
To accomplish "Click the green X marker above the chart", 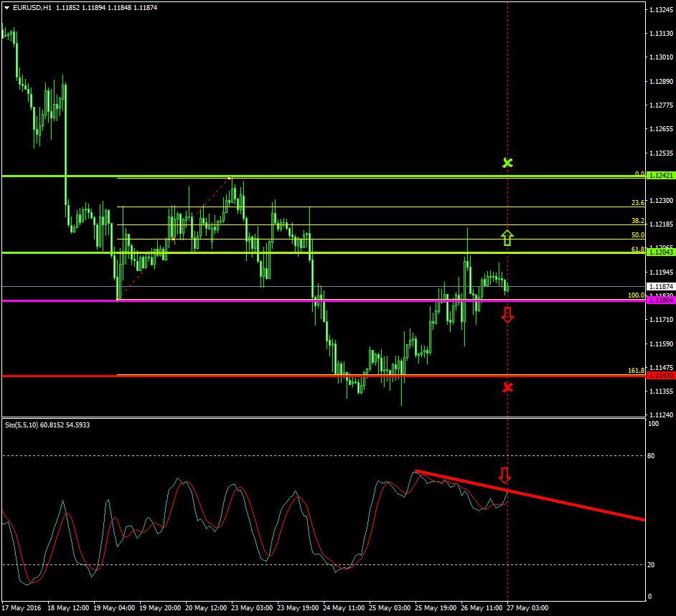I will [507, 163].
